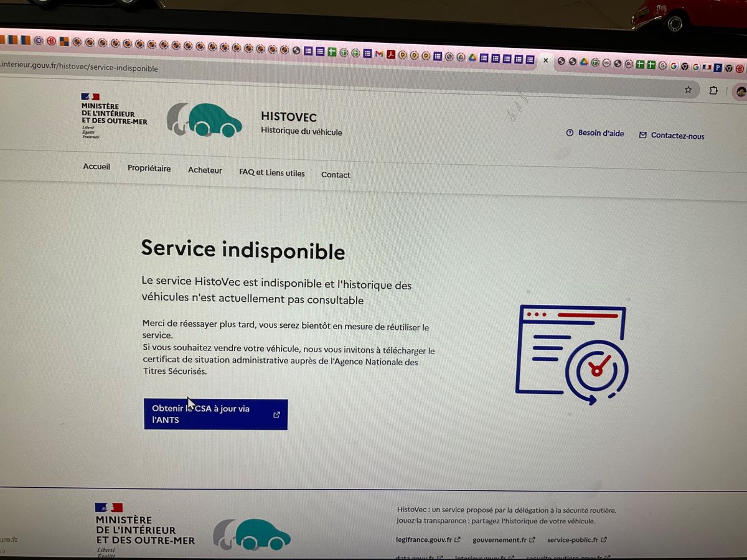Viewport: 747px width, 560px height.
Task: Open the browser profile avatar
Action: point(740,91)
